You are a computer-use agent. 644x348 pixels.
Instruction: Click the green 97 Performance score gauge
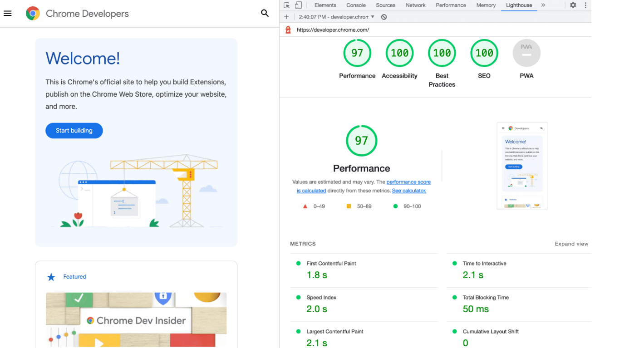361,141
